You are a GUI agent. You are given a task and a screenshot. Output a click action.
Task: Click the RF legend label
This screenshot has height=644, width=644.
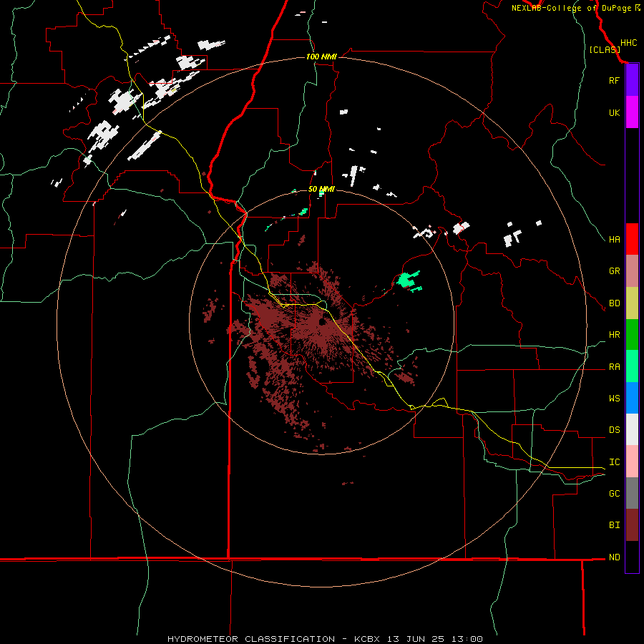[x=615, y=80]
